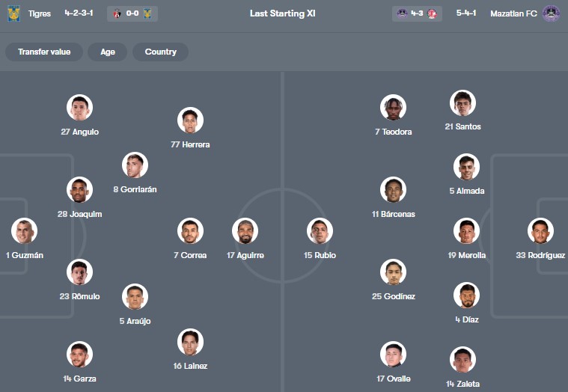Click the Mazatlan FC club crest icon
Viewport: 568px width, 392px height.
pyautogui.click(x=551, y=13)
